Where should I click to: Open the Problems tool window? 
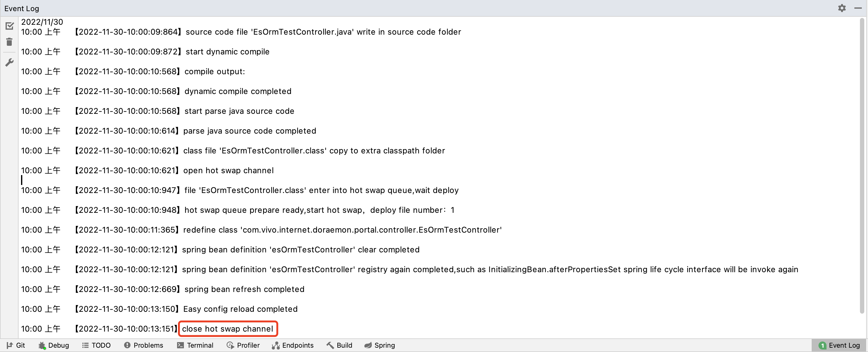tap(144, 345)
